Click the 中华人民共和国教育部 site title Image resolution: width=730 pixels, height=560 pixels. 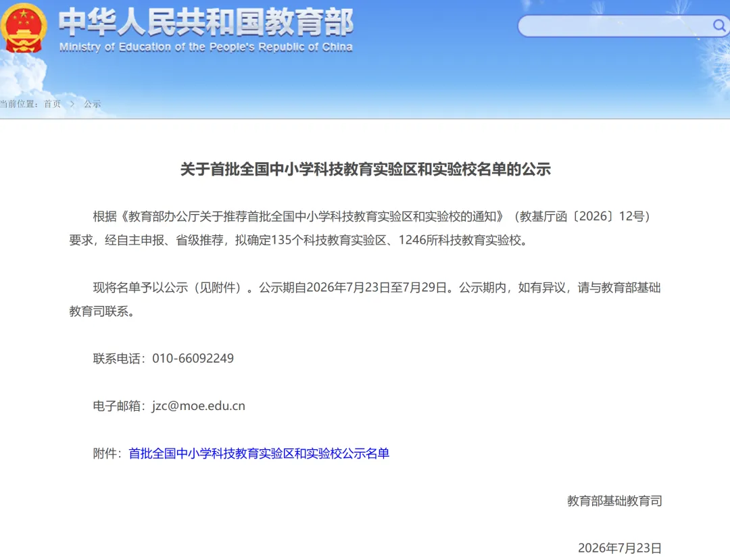205,22
